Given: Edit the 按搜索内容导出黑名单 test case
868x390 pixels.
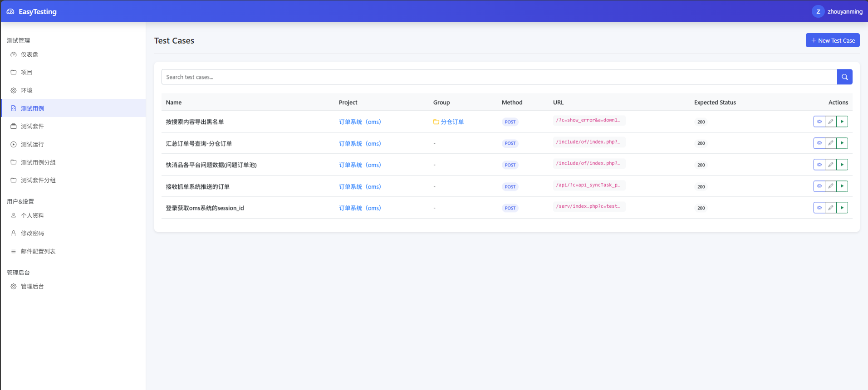Looking at the screenshot, I should coord(830,122).
